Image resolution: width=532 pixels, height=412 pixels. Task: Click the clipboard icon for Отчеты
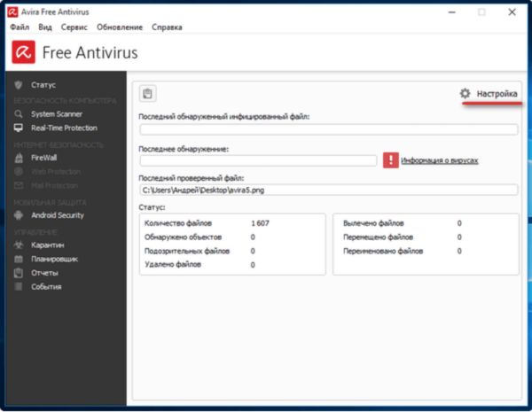19,273
